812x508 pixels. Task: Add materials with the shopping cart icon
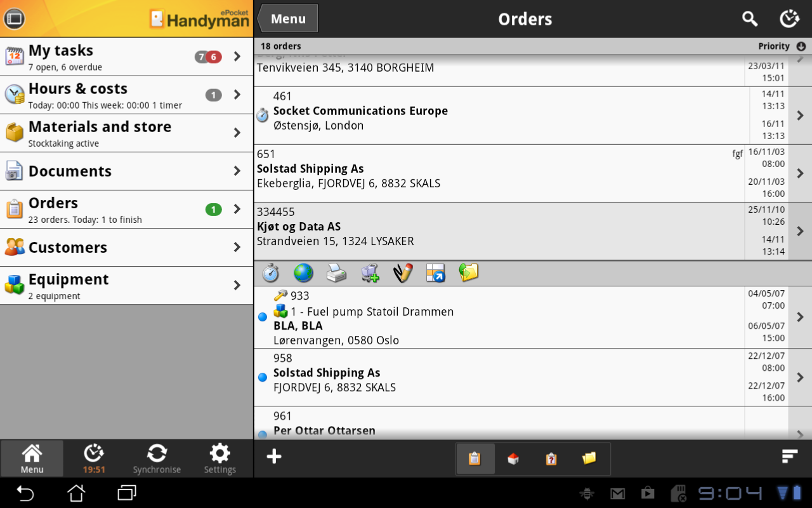point(370,273)
